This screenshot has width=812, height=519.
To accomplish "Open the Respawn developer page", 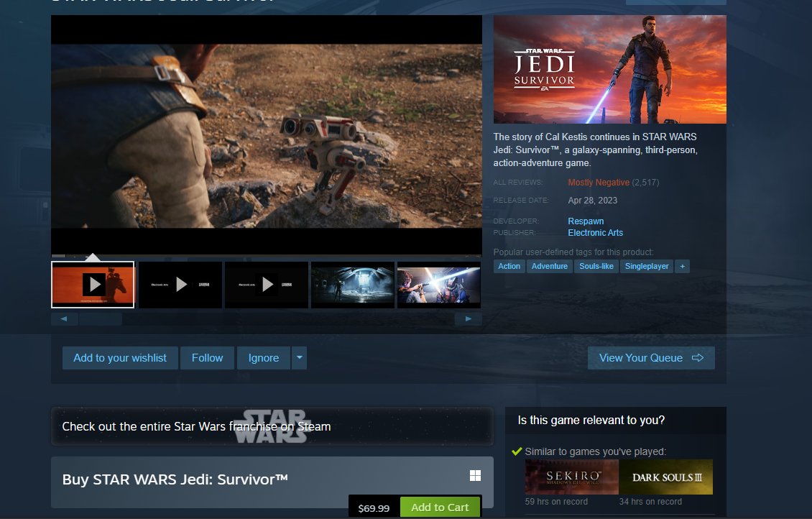I will [x=586, y=221].
